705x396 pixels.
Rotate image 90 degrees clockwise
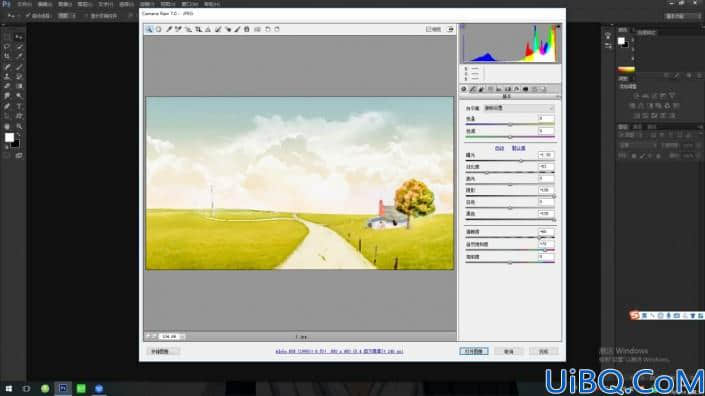pyautogui.click(x=277, y=29)
